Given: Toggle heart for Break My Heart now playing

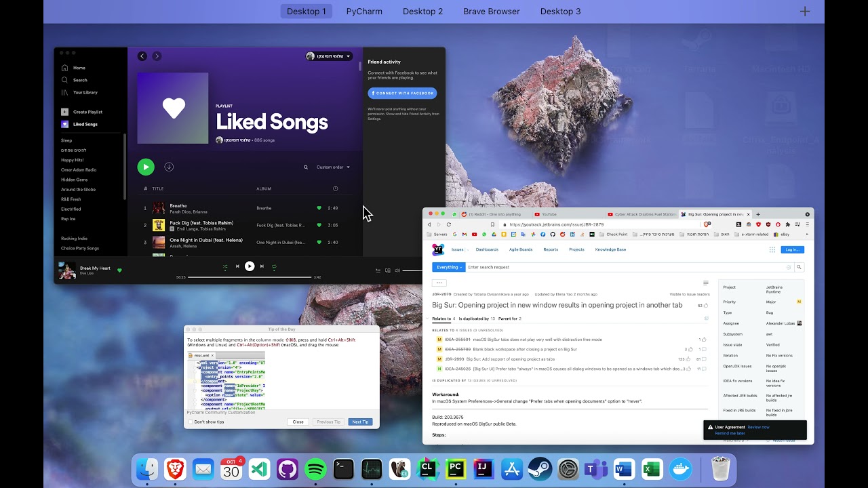Looking at the screenshot, I should pyautogui.click(x=119, y=270).
